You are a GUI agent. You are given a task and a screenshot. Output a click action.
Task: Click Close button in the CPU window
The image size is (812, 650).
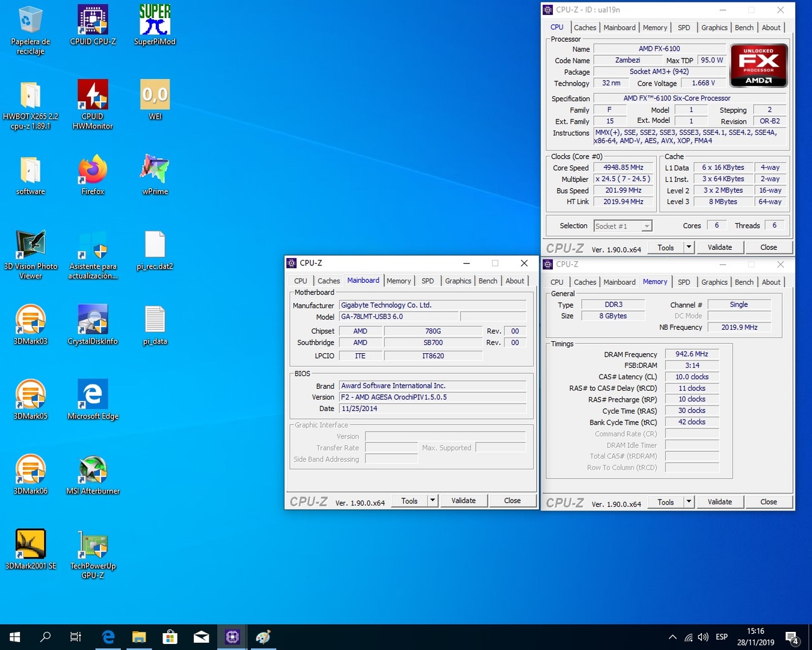[768, 247]
